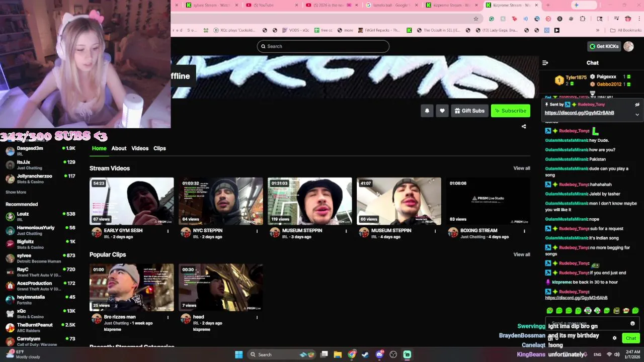The height and width of the screenshot is (362, 644).
Task: Open the emoji picker in message box
Action: tap(632, 323)
